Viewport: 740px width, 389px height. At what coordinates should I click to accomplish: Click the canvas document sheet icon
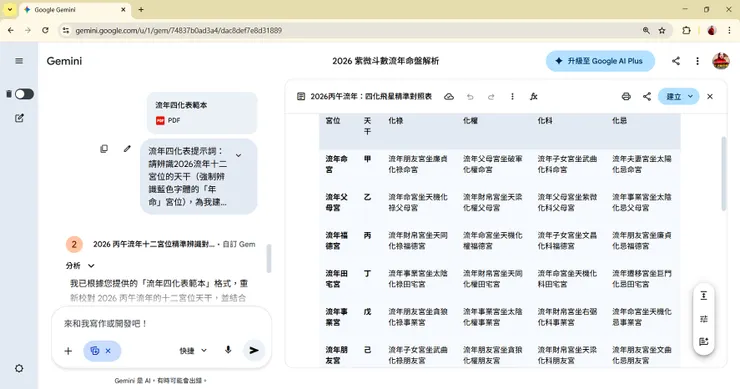pos(301,96)
